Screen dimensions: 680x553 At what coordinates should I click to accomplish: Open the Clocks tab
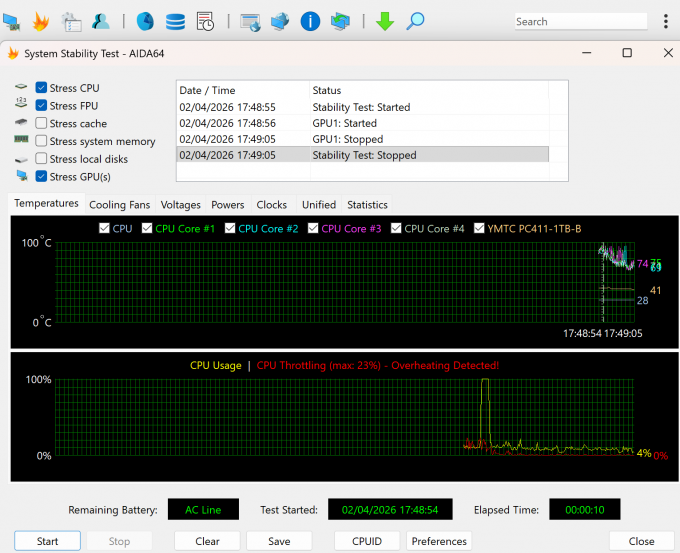tap(272, 205)
